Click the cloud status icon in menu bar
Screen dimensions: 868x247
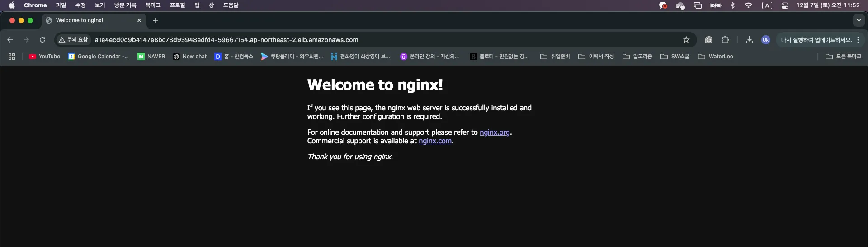(x=680, y=5)
